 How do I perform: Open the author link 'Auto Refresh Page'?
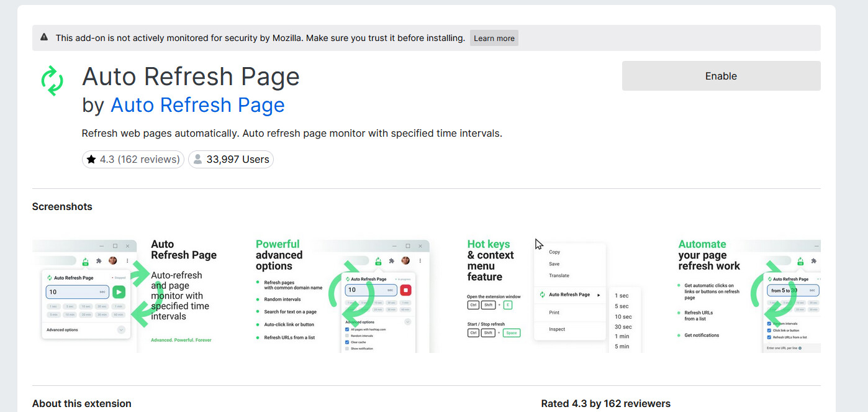[197, 105]
